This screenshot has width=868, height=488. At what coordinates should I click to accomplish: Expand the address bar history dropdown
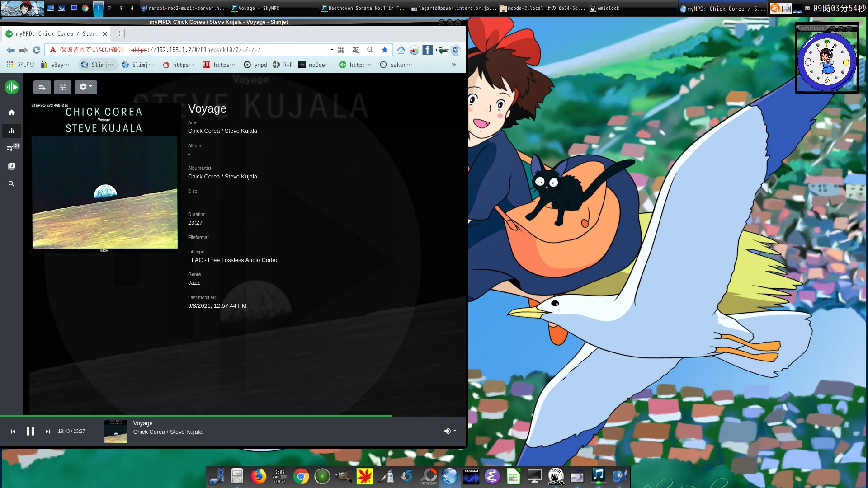(332, 50)
